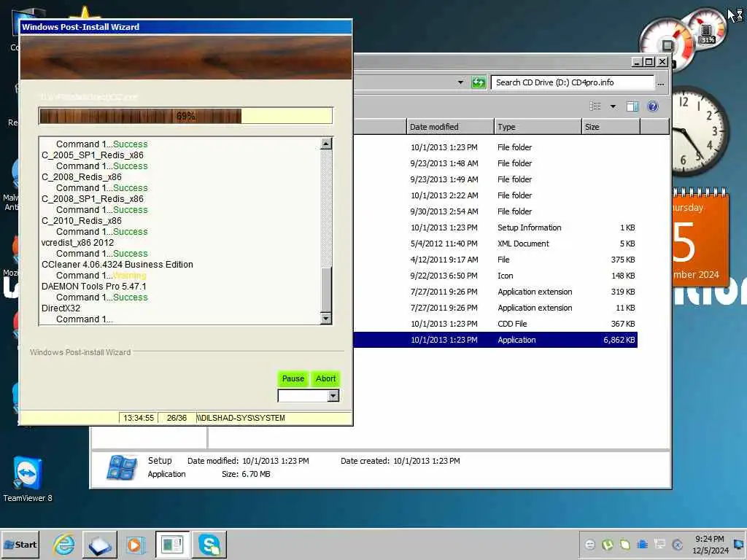Click the network computer tray icon

tap(659, 544)
